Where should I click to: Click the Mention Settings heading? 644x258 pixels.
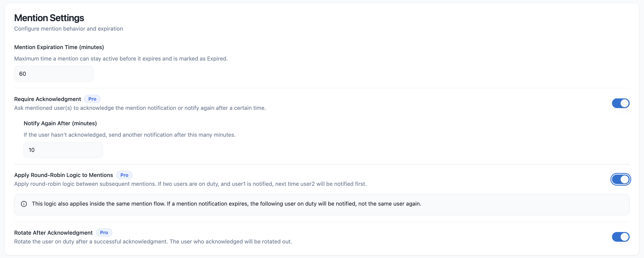(49, 18)
